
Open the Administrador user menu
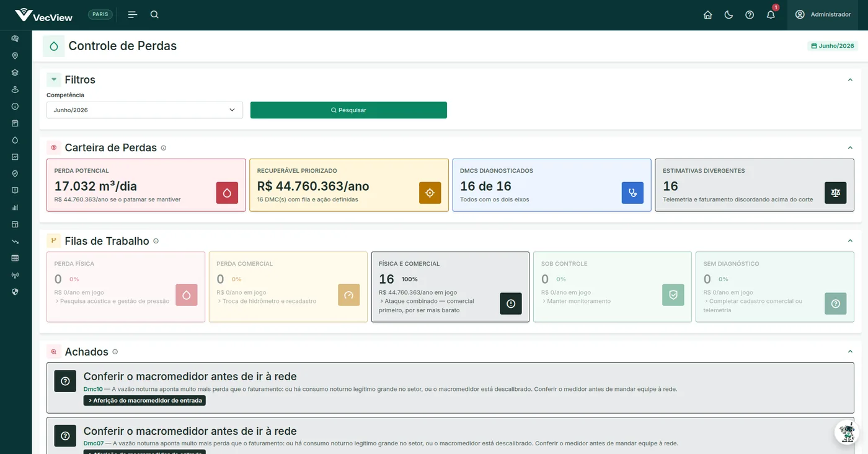[823, 15]
